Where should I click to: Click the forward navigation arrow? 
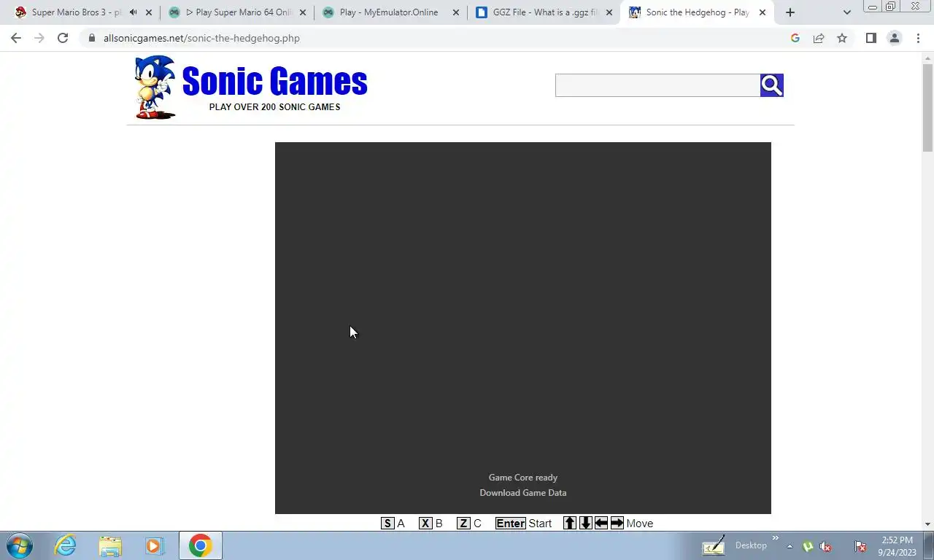[39, 38]
